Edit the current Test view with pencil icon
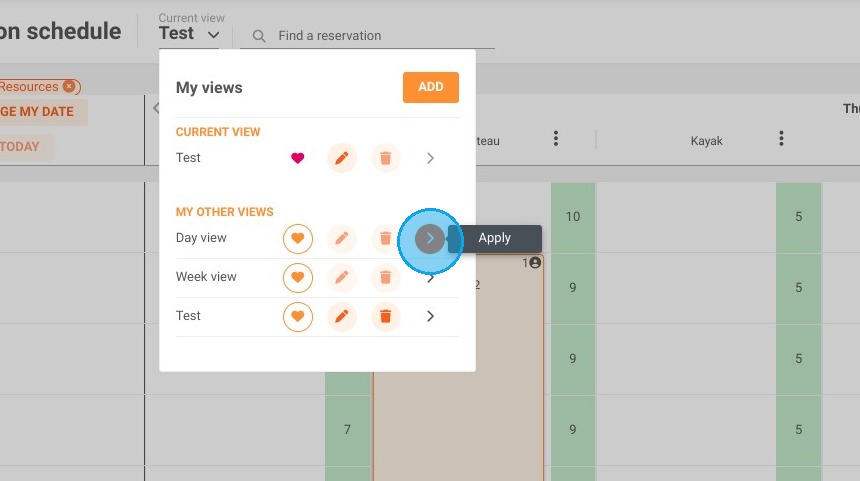860x481 pixels. tap(342, 159)
